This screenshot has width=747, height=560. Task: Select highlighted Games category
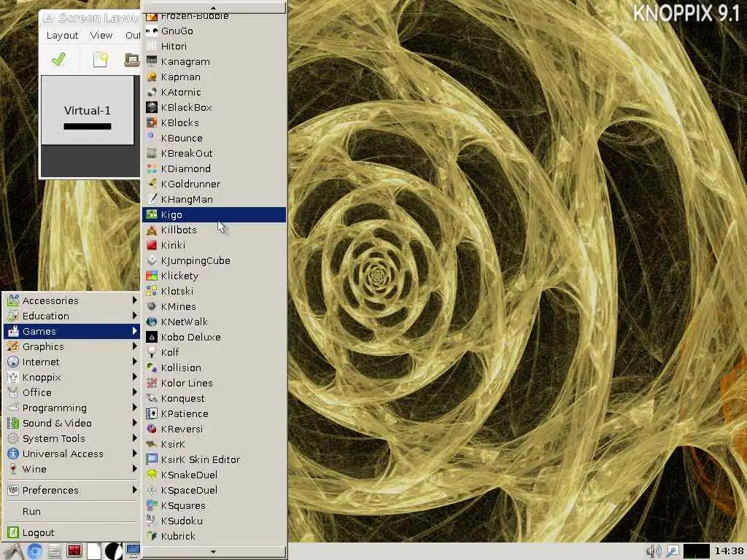click(71, 332)
